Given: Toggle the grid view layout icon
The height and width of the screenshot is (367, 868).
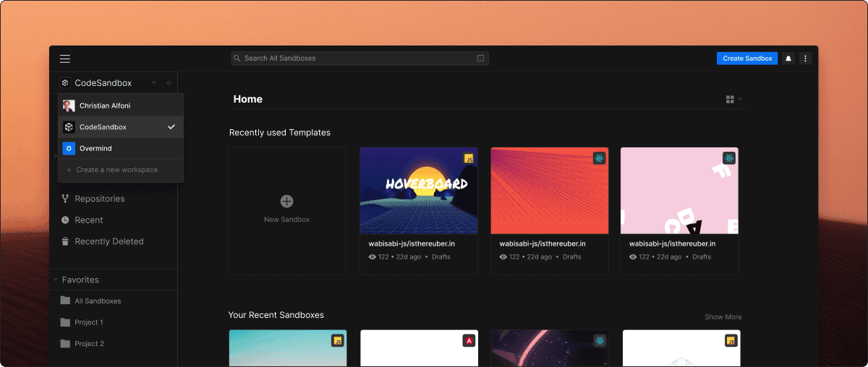Looking at the screenshot, I should coord(730,99).
